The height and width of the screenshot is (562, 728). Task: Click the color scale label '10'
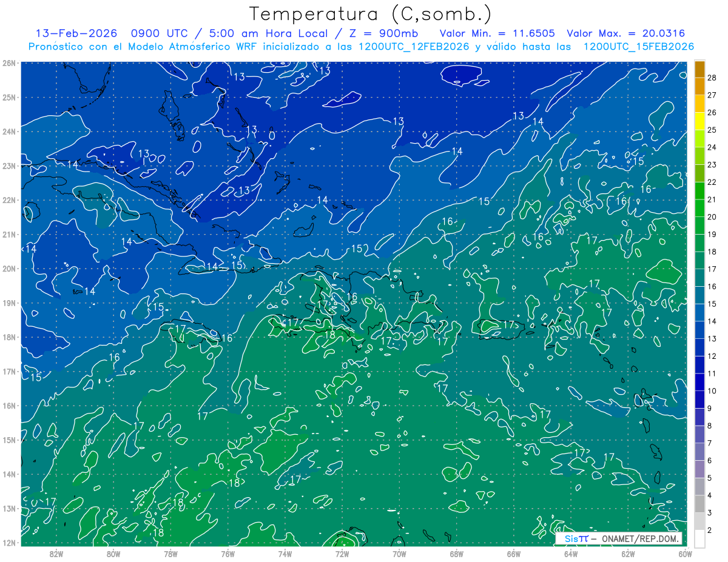pos(712,391)
